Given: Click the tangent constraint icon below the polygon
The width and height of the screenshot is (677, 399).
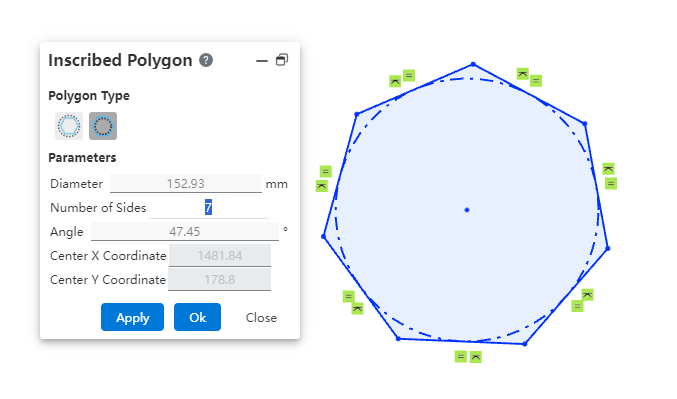Looking at the screenshot, I should 476,357.
